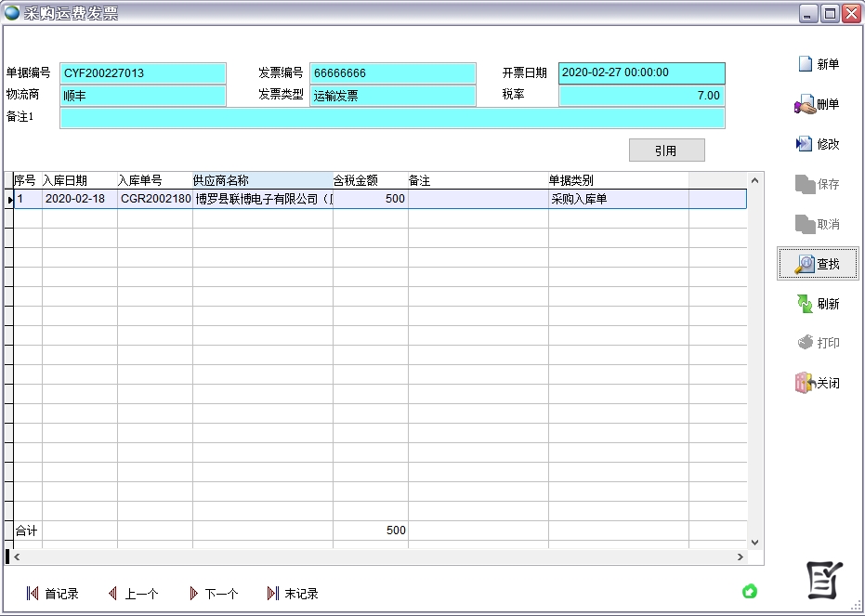Click the 修改 edit icon
Screen dimensions: 865x616
(806, 144)
